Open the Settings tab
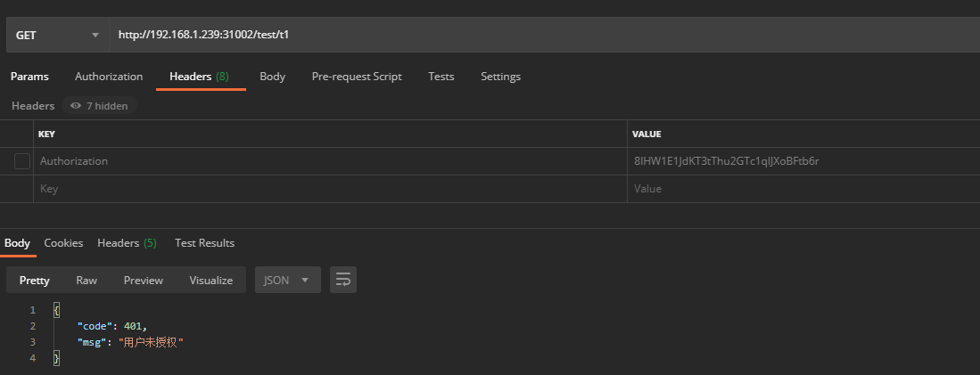980x375 pixels. coord(500,77)
